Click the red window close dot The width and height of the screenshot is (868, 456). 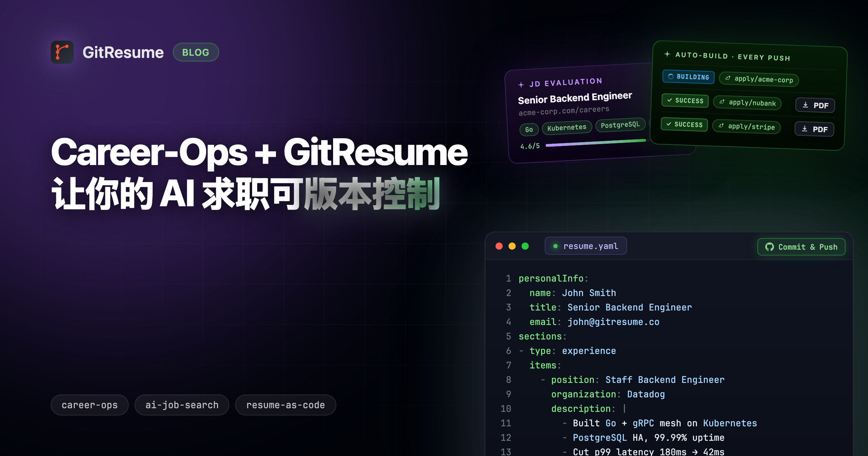pos(499,246)
